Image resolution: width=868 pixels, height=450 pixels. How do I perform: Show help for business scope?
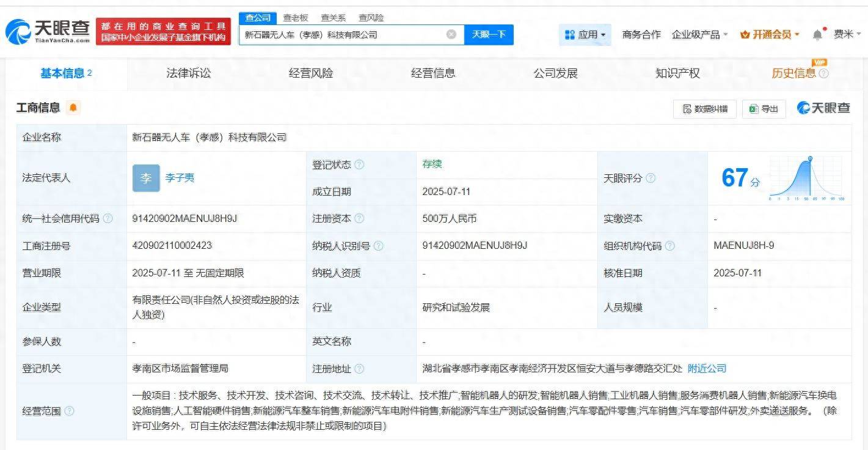(x=69, y=411)
